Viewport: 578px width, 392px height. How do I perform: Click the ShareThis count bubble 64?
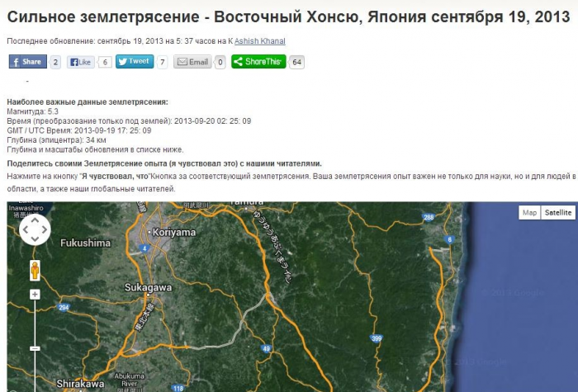point(297,62)
